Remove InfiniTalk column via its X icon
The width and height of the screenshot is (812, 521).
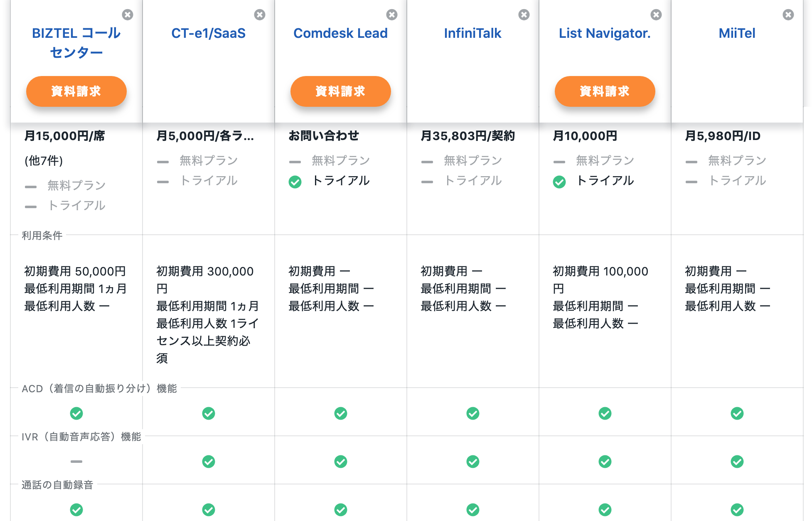[523, 14]
